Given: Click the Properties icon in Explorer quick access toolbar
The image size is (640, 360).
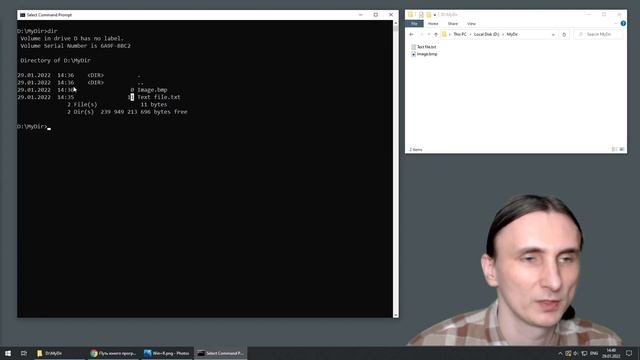Looking at the screenshot, I should tap(421, 15).
